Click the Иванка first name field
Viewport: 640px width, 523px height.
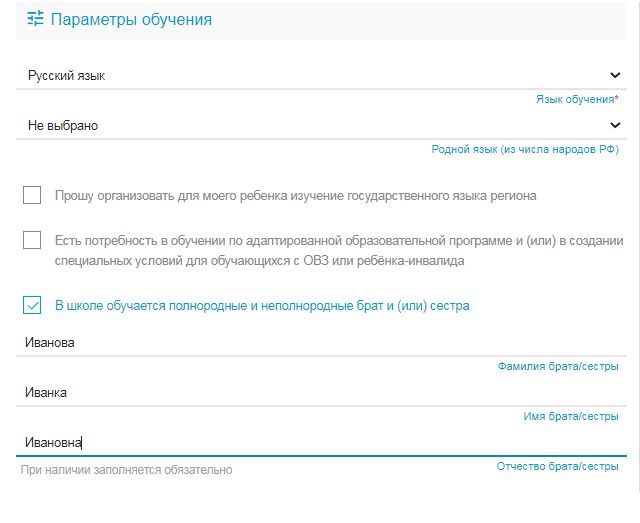[321, 393]
